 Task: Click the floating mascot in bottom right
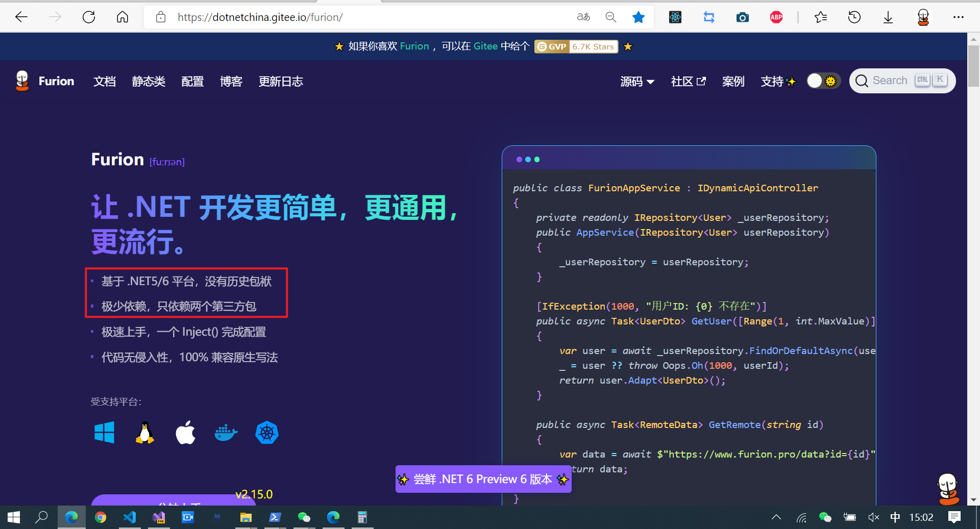948,489
